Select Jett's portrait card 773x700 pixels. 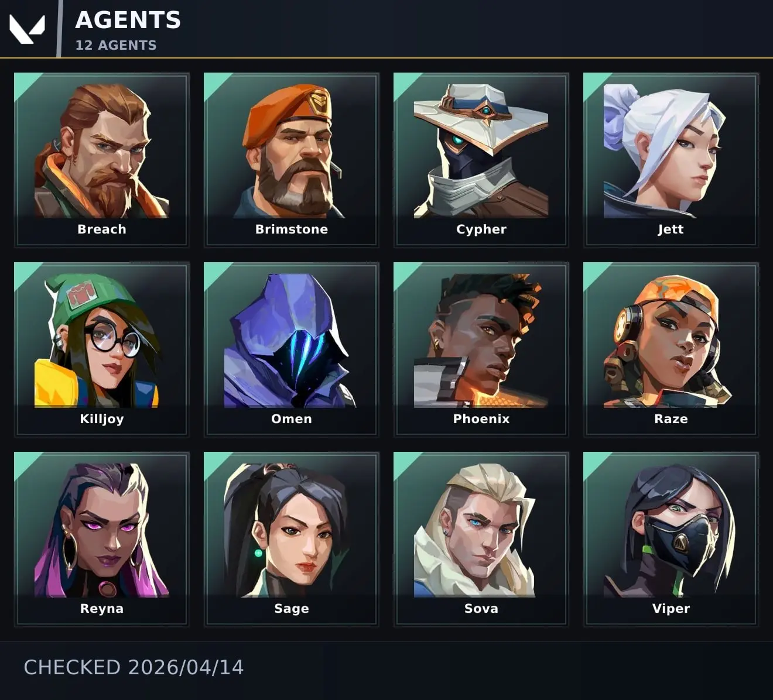(x=671, y=160)
